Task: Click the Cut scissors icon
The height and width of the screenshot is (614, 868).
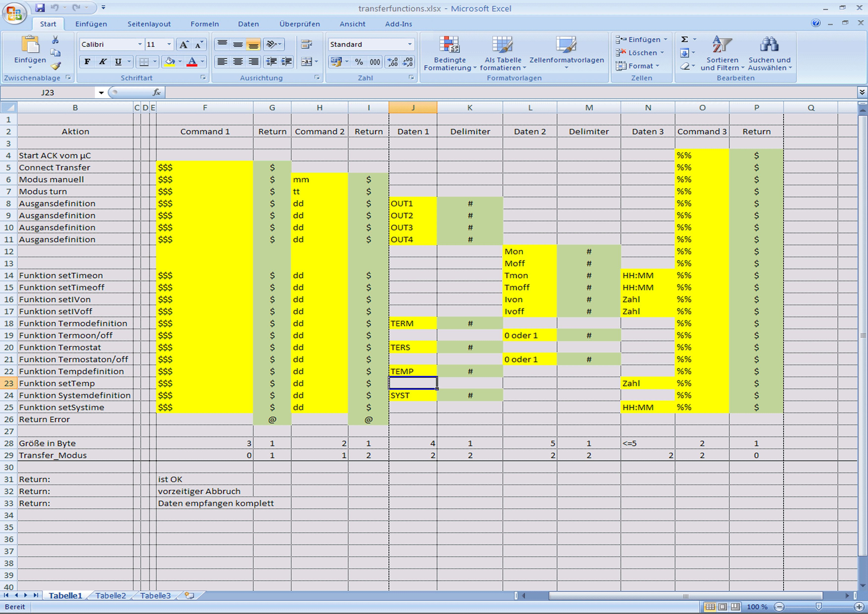Action: point(56,40)
